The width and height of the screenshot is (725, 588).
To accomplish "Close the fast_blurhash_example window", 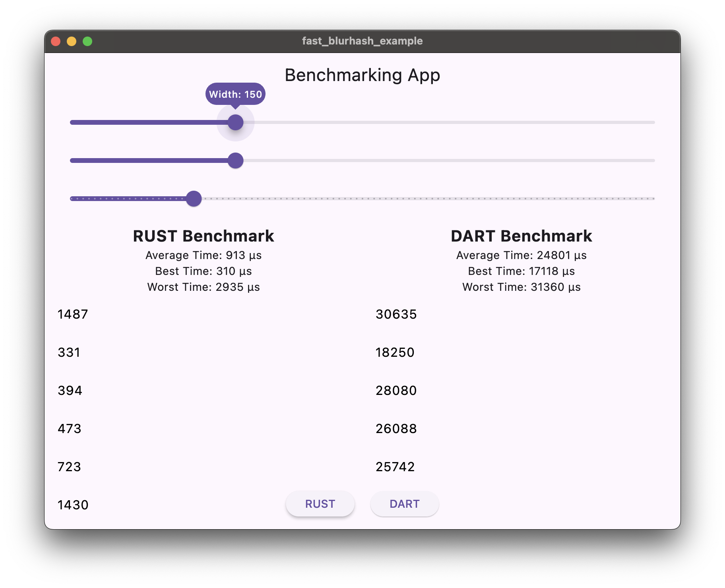I will (56, 41).
